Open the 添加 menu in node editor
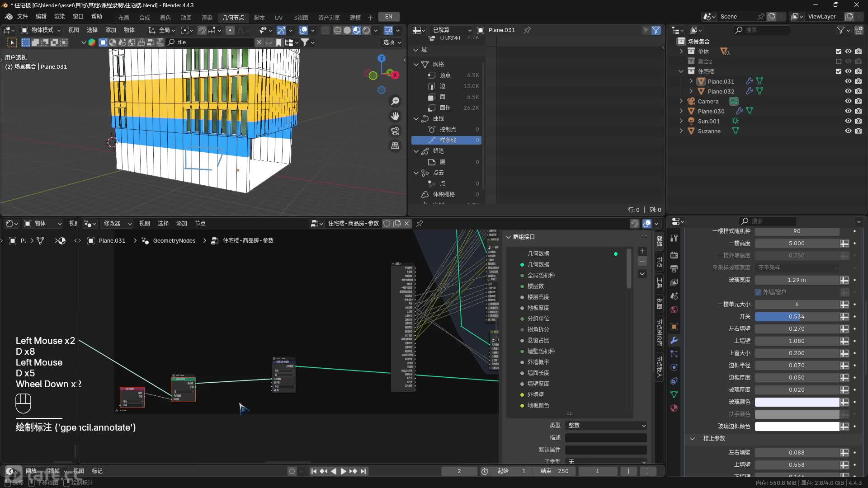Screen dimensions: 868x488 coord(182,224)
